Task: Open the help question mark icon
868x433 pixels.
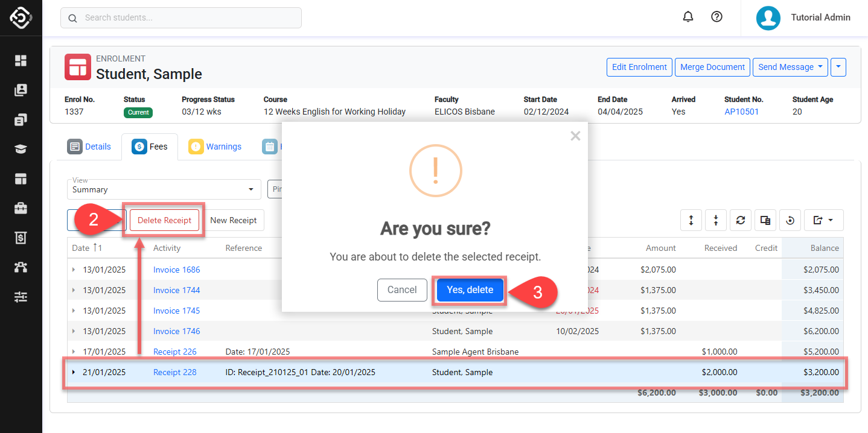Action: coord(716,17)
